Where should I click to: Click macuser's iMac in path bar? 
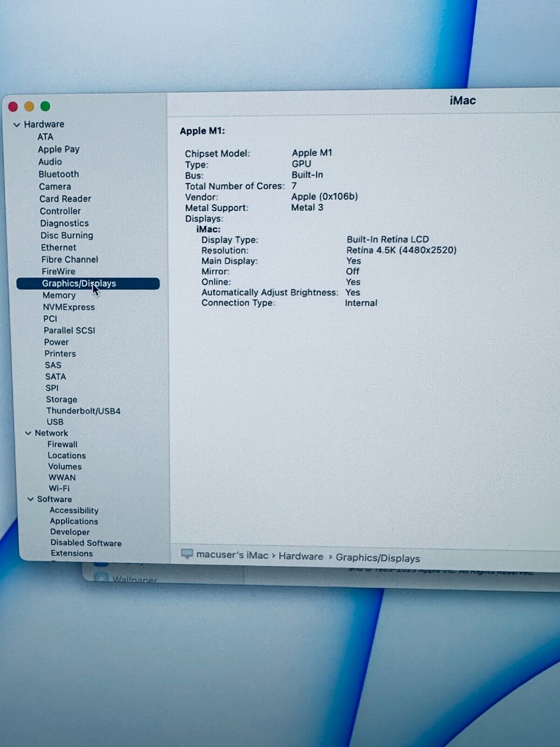pos(232,555)
